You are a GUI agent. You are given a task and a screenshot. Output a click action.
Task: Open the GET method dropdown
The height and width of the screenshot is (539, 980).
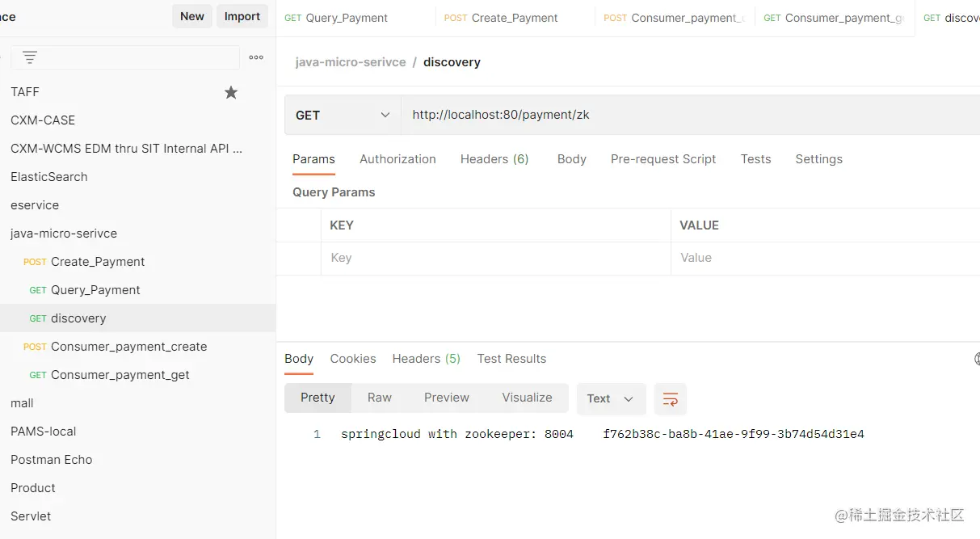coord(343,115)
